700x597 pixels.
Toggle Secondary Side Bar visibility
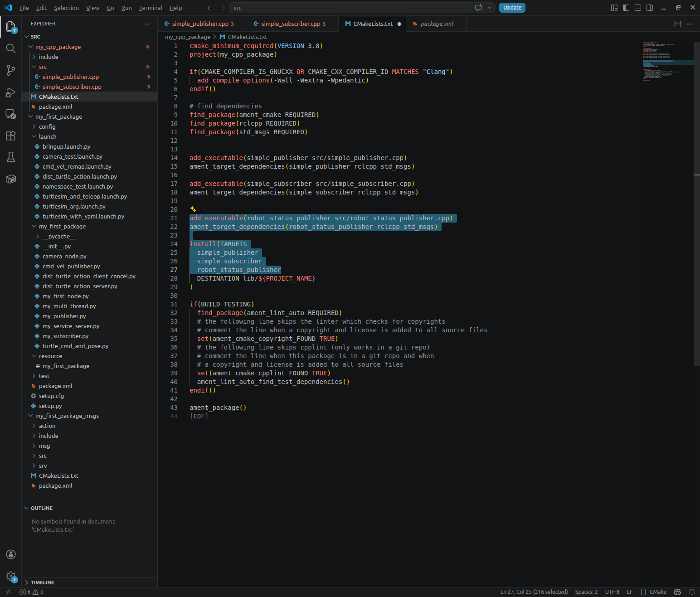click(650, 8)
